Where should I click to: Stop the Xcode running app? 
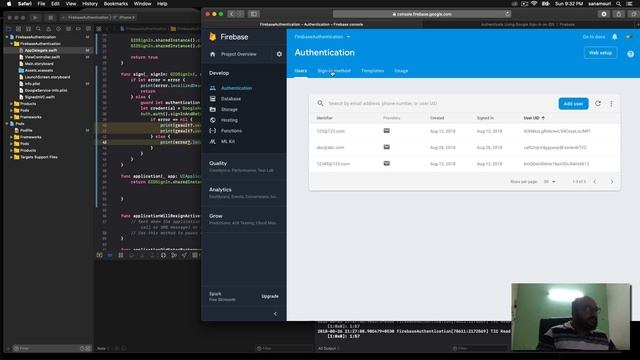click(x=50, y=18)
